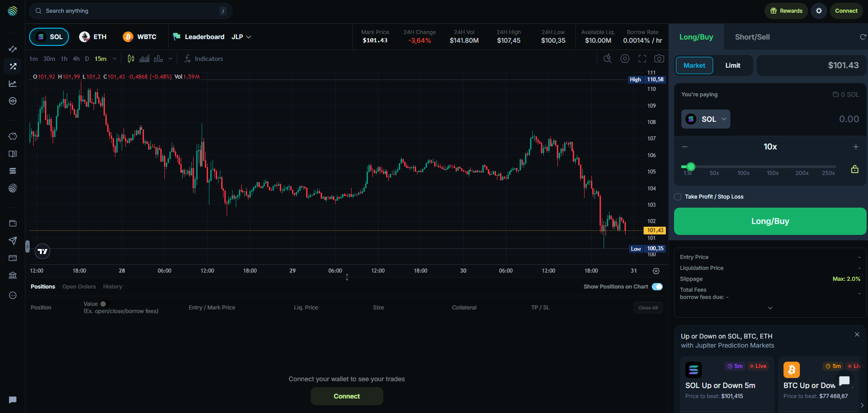The image size is (868, 413).
Task: Take a chart snapshot with camera icon
Action: [x=659, y=59]
